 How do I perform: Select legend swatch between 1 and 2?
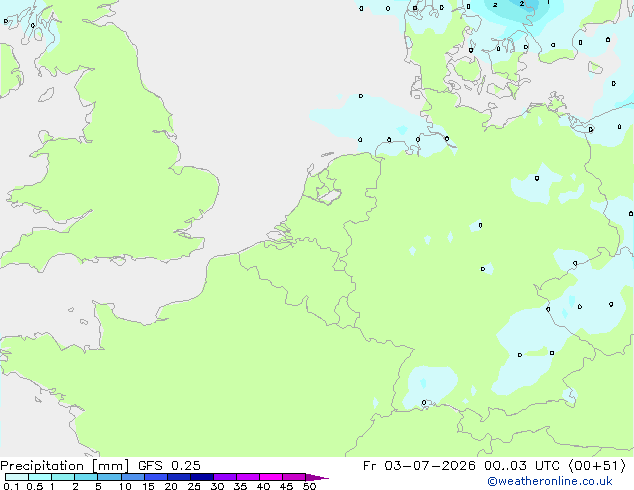tap(63, 477)
